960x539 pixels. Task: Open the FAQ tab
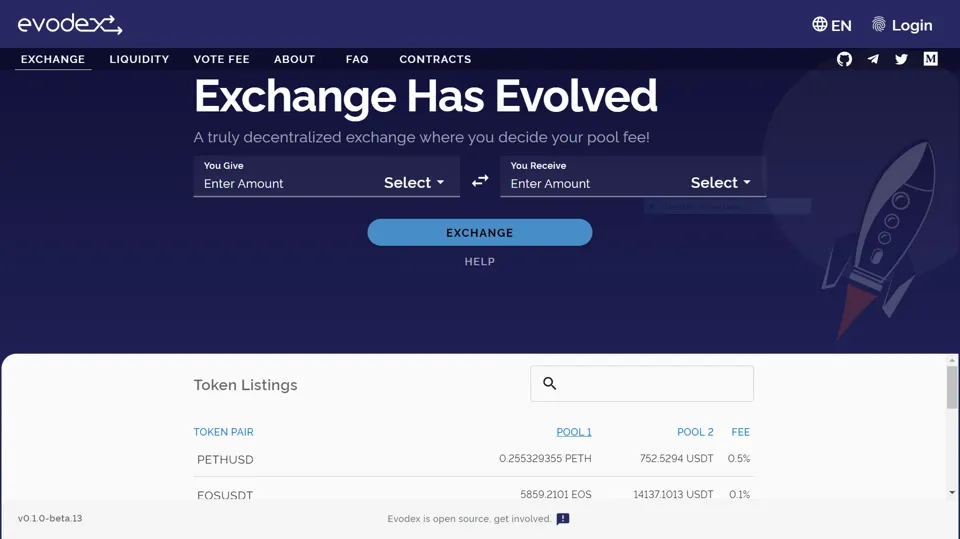point(357,59)
